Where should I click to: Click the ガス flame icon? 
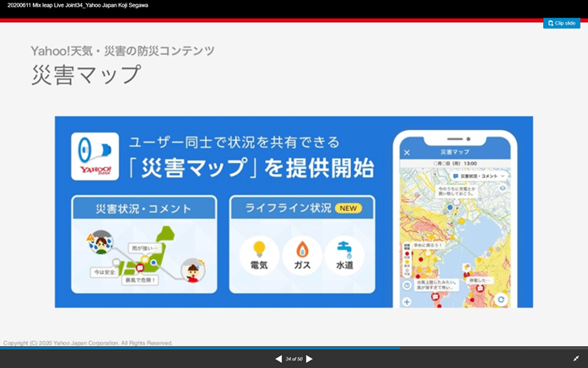pyautogui.click(x=302, y=256)
